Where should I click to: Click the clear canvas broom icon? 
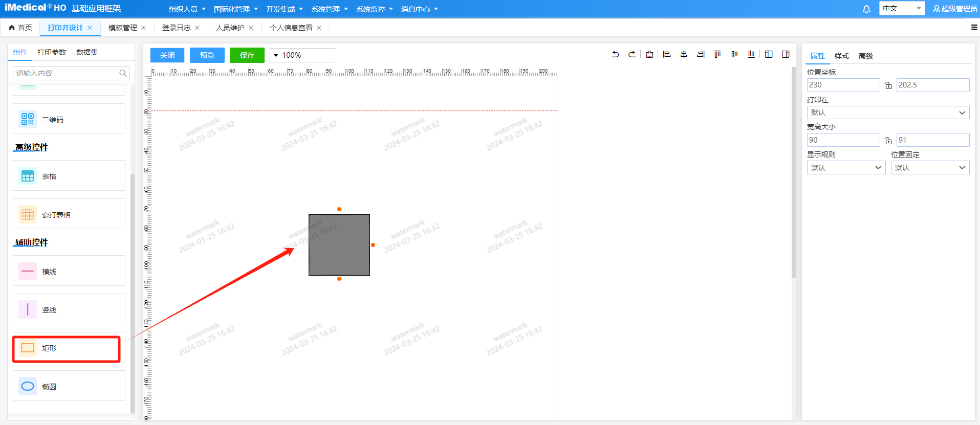click(649, 54)
